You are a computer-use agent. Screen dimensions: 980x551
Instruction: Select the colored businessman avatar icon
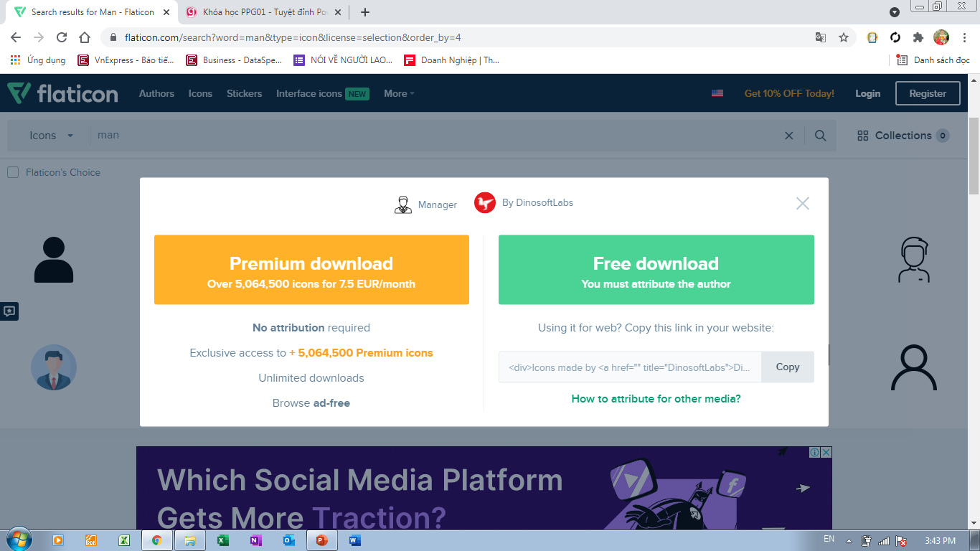tap(54, 367)
